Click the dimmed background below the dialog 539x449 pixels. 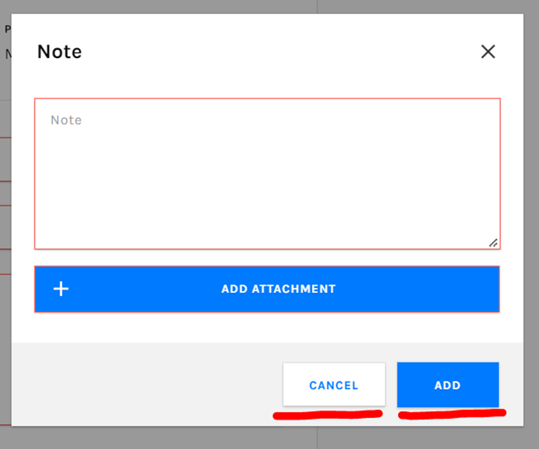coord(270,438)
